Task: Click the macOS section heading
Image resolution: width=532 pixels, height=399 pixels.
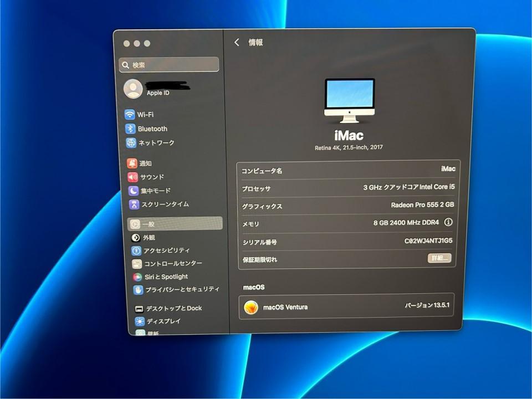Action: 254,288
